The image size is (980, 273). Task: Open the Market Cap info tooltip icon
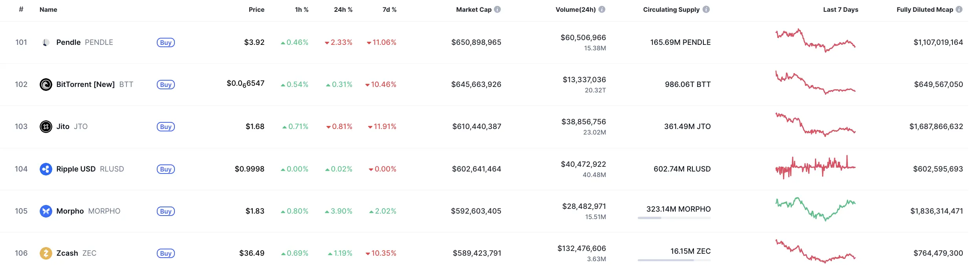click(497, 9)
